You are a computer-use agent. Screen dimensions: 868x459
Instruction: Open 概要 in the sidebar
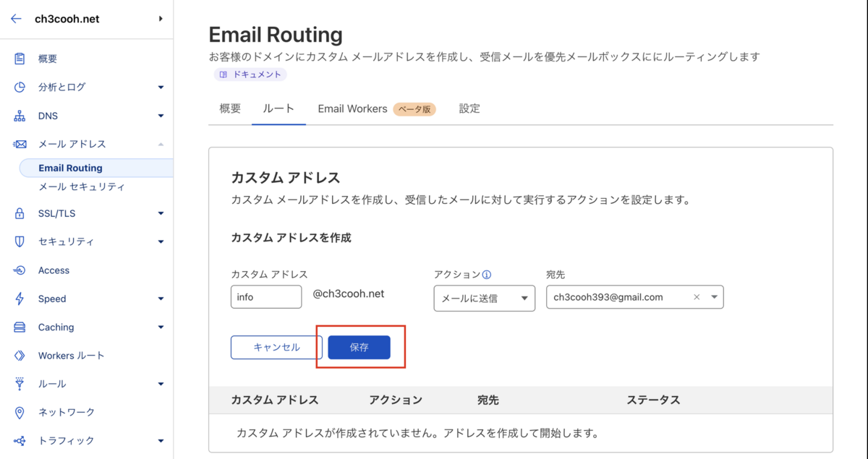click(48, 59)
